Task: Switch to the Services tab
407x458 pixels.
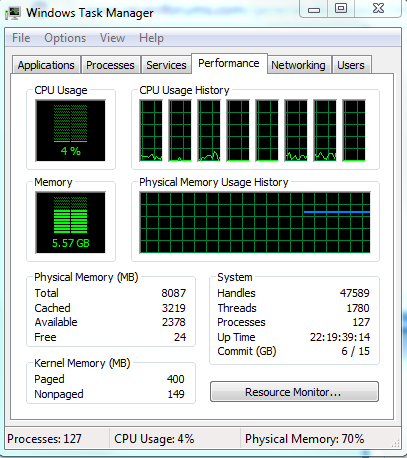Action: click(x=166, y=65)
